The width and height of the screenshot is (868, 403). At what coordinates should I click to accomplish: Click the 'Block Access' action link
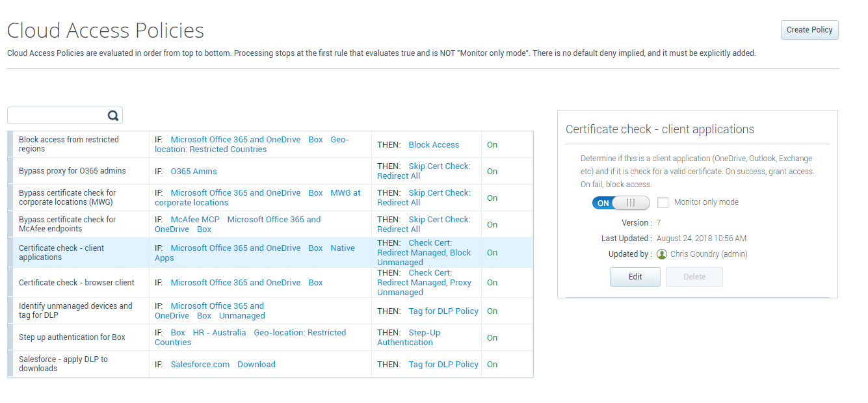[434, 145]
